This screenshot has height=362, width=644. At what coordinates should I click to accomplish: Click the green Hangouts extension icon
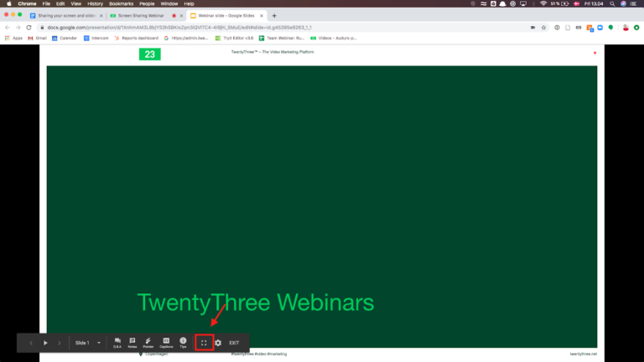tap(610, 28)
